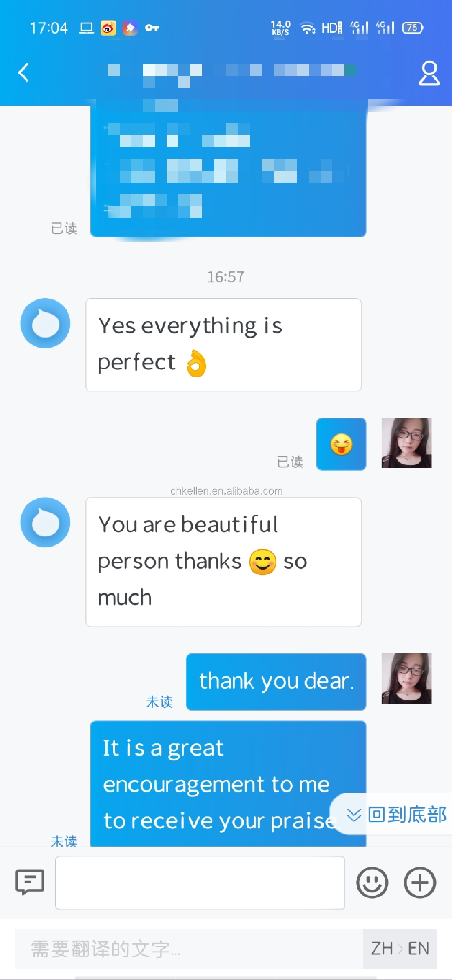Tap the back arrow in the header
The width and height of the screenshot is (452, 980).
[23, 72]
